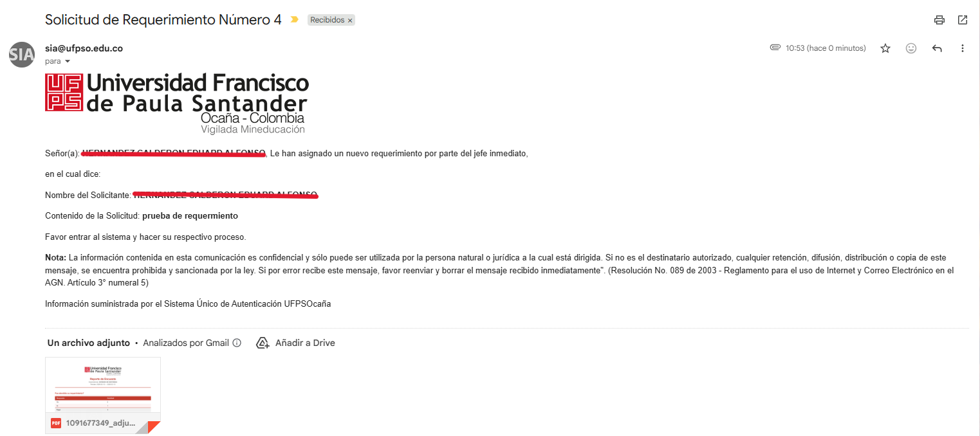Star this message from sia@ufpso.edu.co

coord(885,48)
